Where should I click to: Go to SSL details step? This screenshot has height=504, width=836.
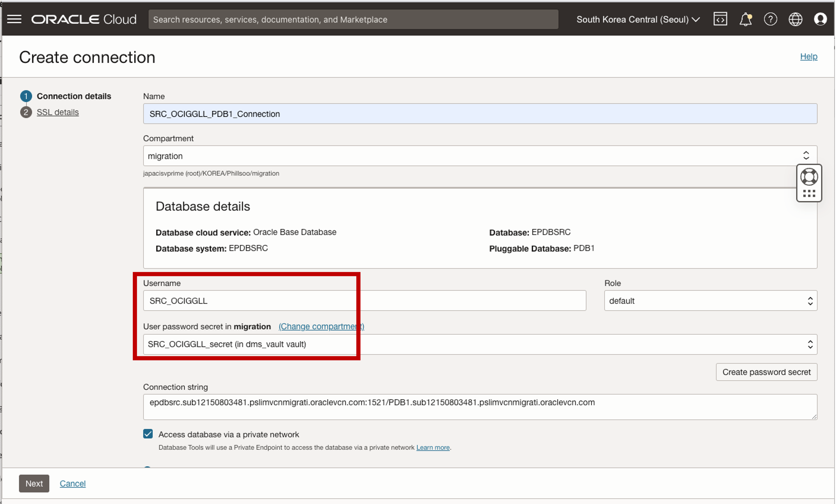pyautogui.click(x=58, y=112)
